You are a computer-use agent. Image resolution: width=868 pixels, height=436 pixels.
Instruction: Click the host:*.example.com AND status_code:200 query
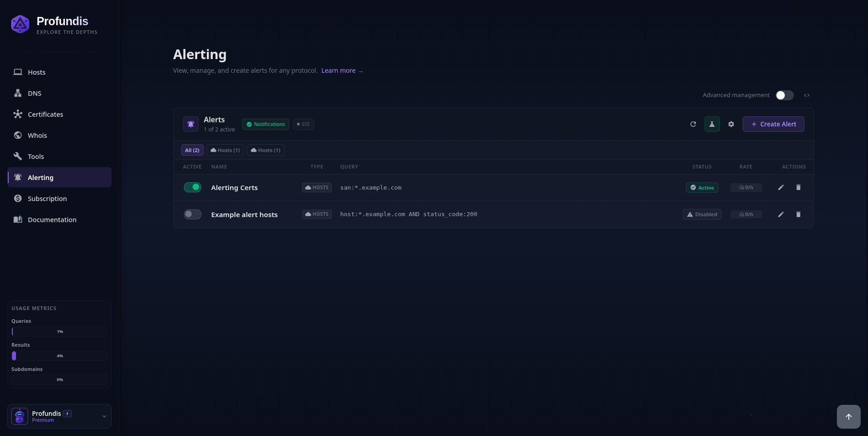(409, 214)
